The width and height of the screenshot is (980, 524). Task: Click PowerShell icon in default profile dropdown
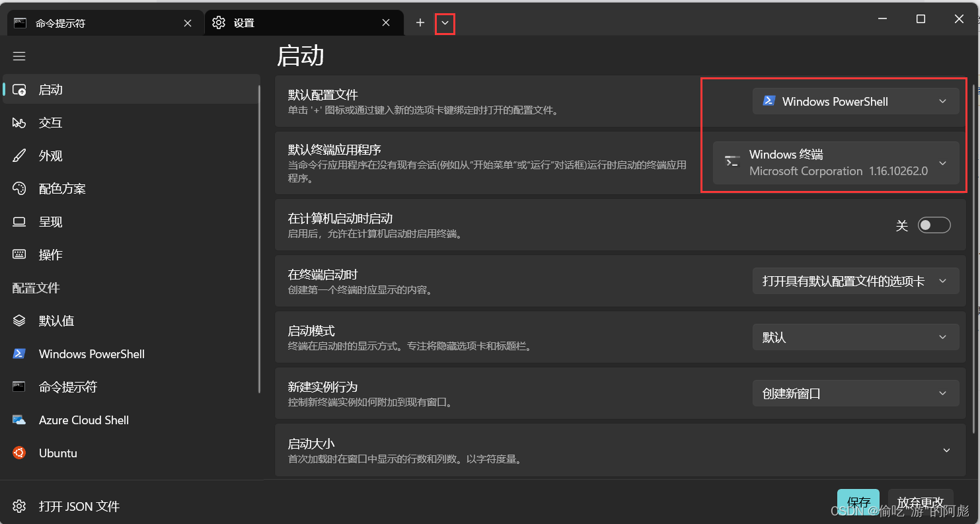click(769, 101)
